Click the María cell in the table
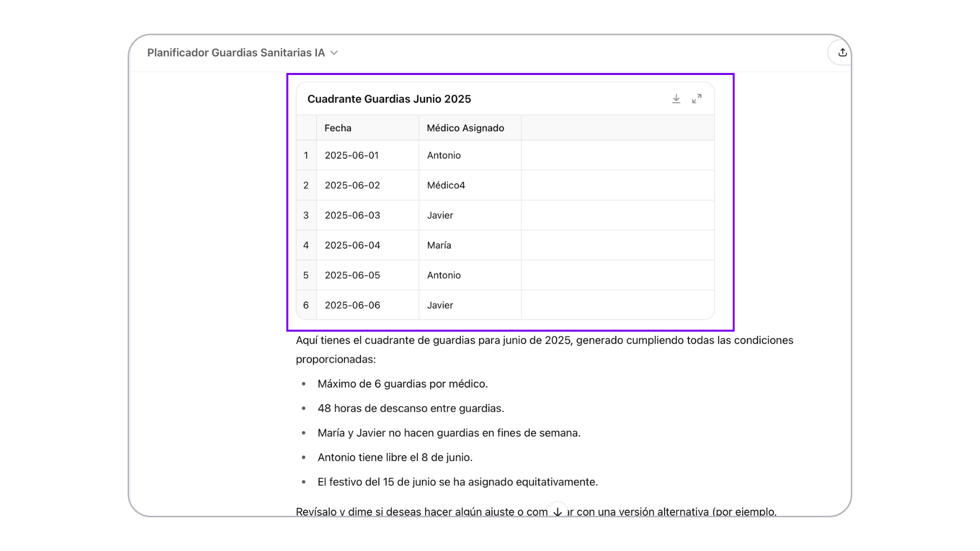 (470, 245)
